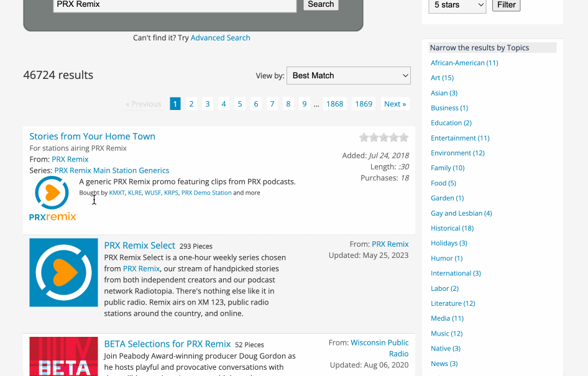Narrow results by Music topic
This screenshot has width=588, height=376.
pyautogui.click(x=447, y=334)
